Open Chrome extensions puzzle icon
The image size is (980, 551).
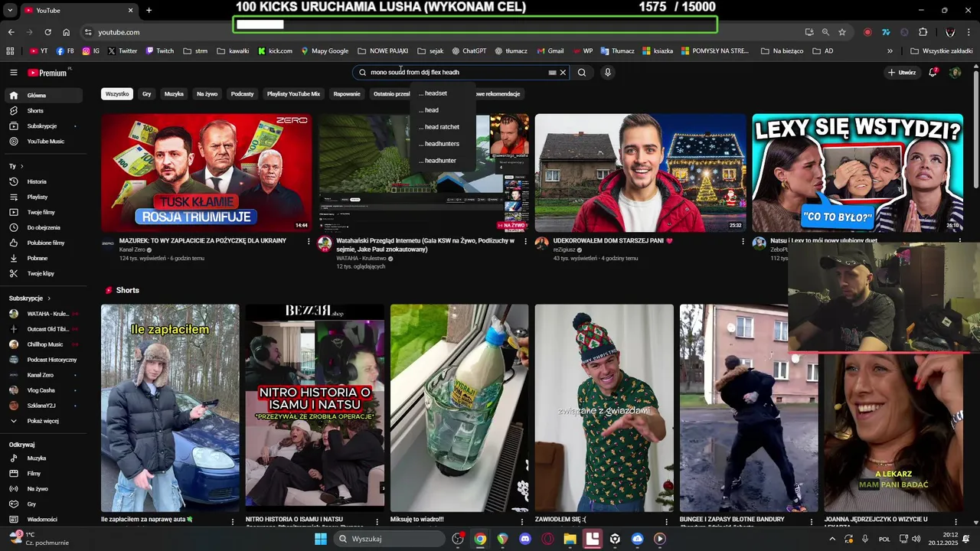click(923, 32)
